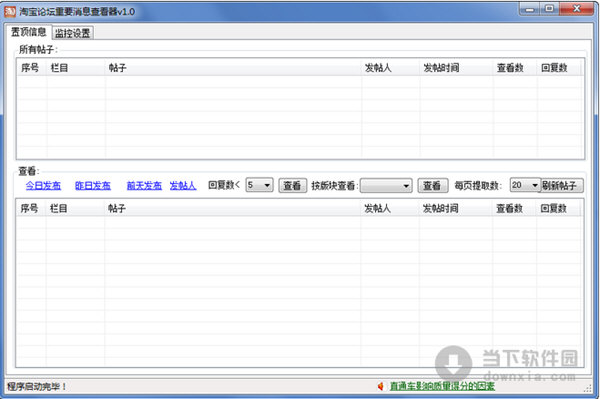
Task: Click the speaker icon in the status bar
Action: [x=380, y=386]
